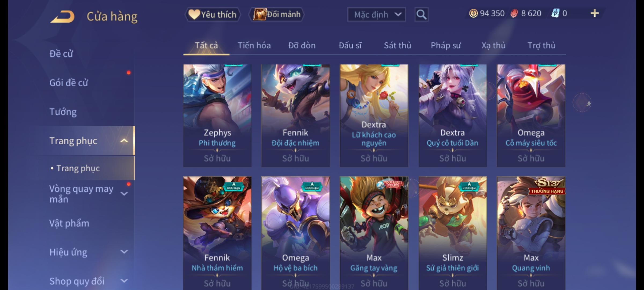Image resolution: width=644 pixels, height=290 pixels.
Task: Expand Vòng quay may mắn section
Action: 124,194
